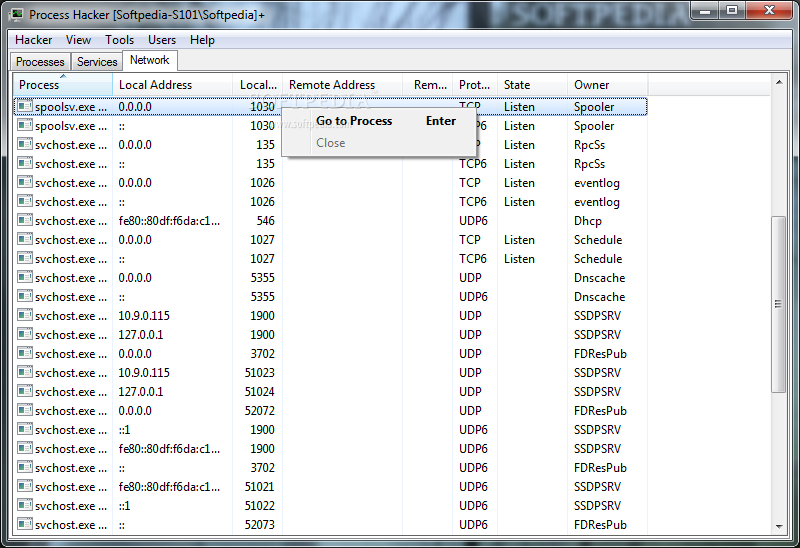
Task: Click the RpcSs owner in TCP6 135 row
Action: [x=589, y=164]
